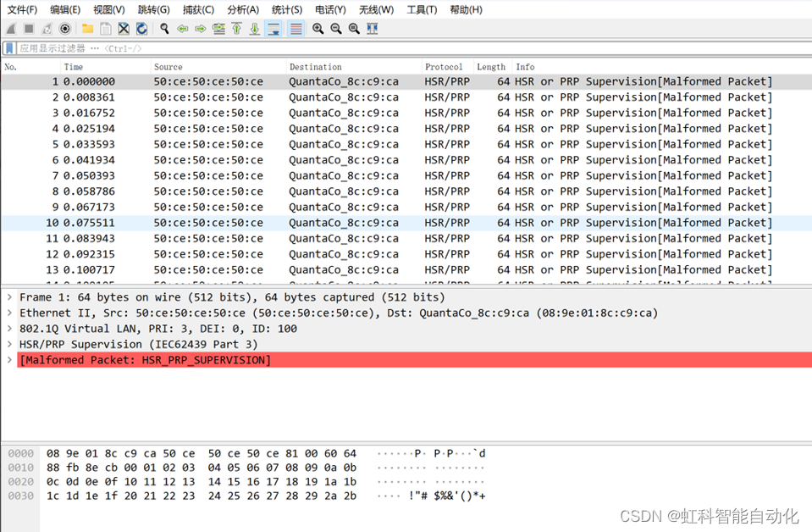Click the zoom out magnifier icon

coord(336,29)
